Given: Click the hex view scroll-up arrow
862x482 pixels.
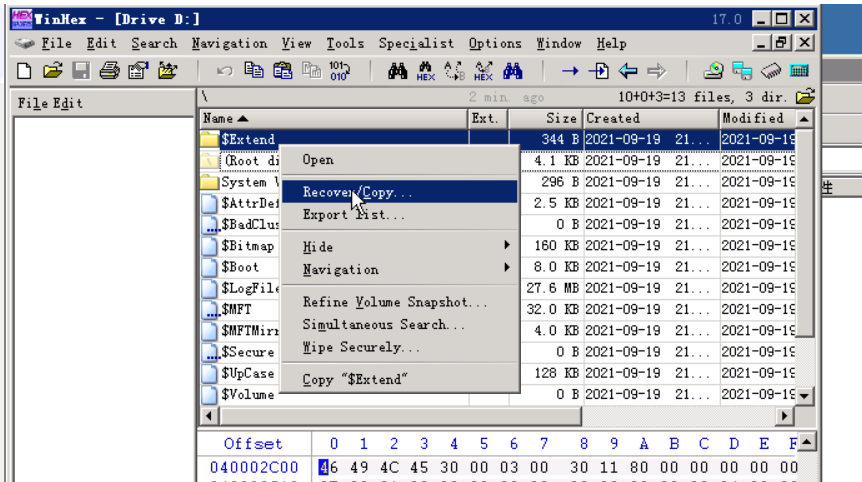Looking at the screenshot, I should point(806,441).
